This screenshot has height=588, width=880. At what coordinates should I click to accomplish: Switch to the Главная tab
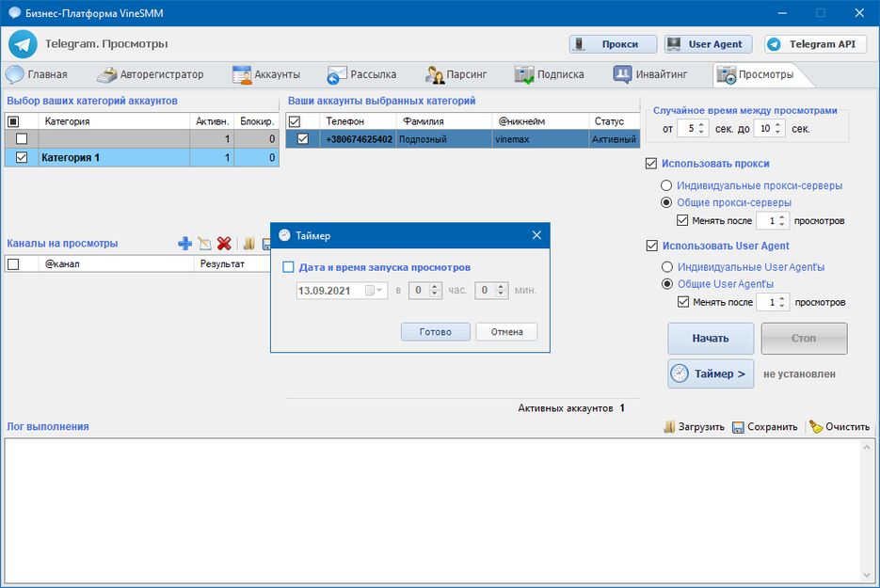pyautogui.click(x=37, y=74)
